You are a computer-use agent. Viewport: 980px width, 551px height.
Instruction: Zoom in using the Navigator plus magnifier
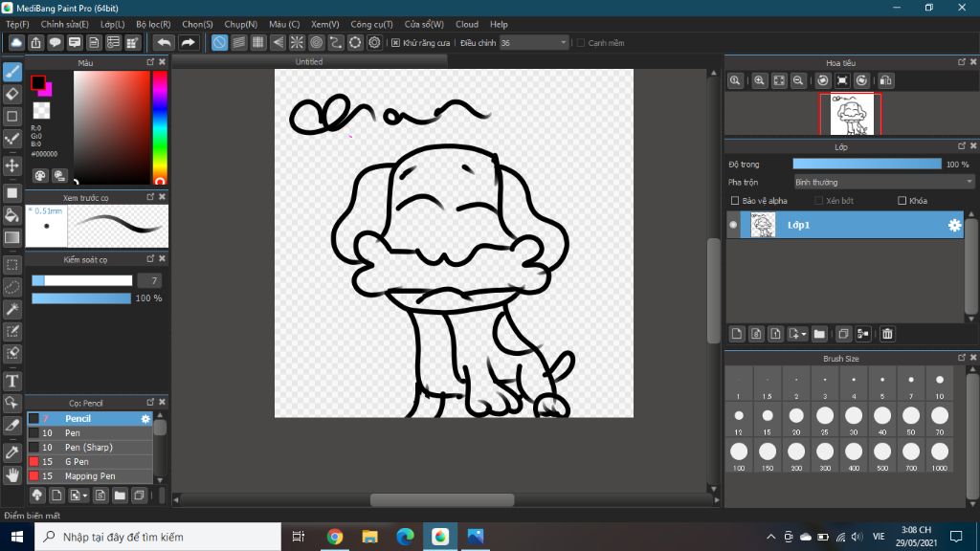(759, 80)
